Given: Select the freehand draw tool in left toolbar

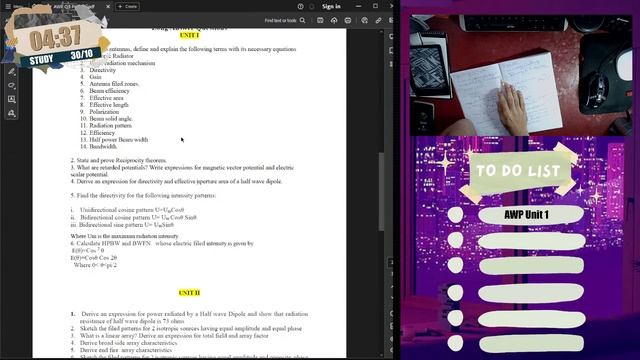Looking at the screenshot, I should coord(11,86).
